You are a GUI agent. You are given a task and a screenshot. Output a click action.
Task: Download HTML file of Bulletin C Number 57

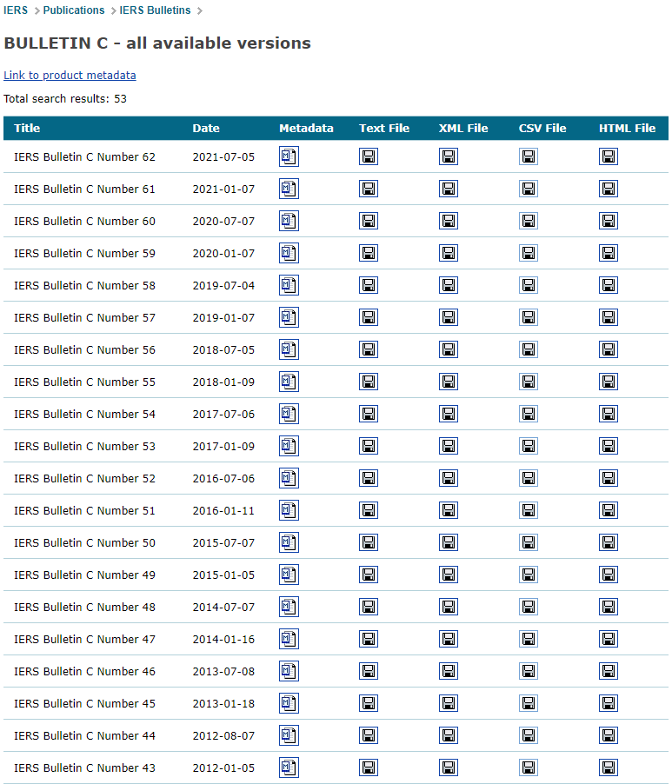(609, 317)
